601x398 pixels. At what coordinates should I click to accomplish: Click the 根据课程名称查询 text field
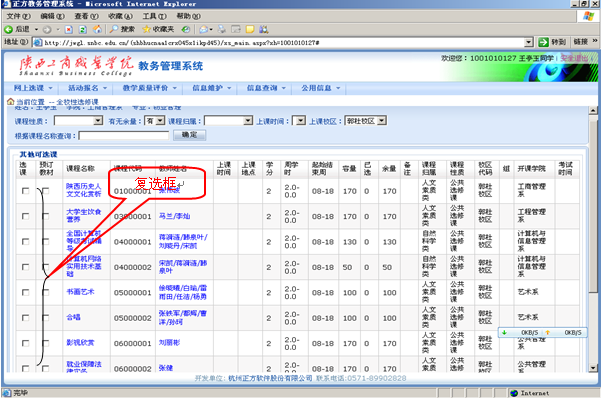pos(124,135)
